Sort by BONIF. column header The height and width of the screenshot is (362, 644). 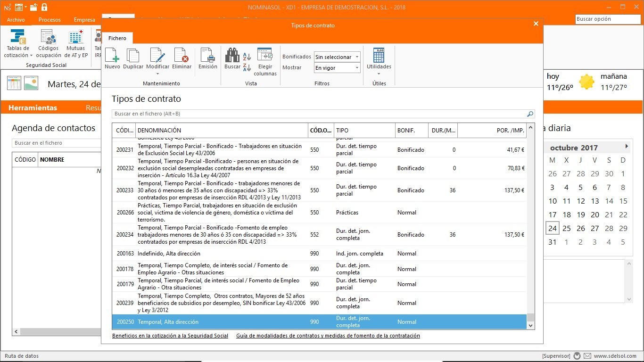(412, 131)
